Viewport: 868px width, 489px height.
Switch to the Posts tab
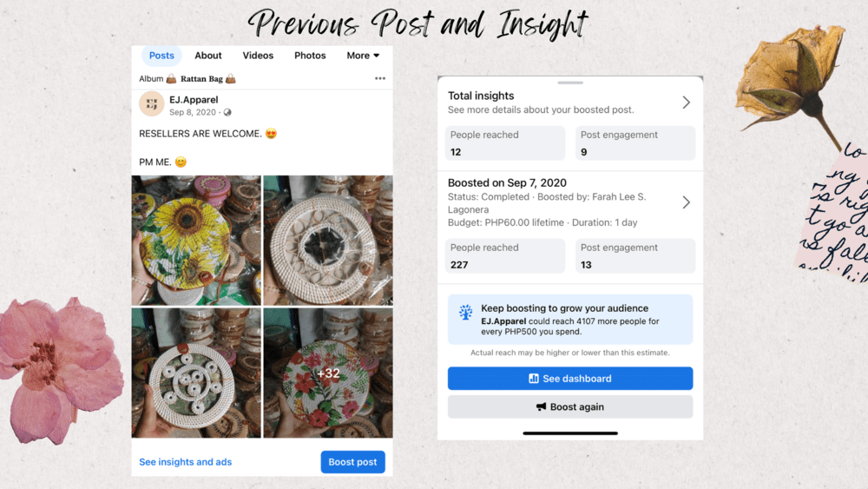click(161, 56)
